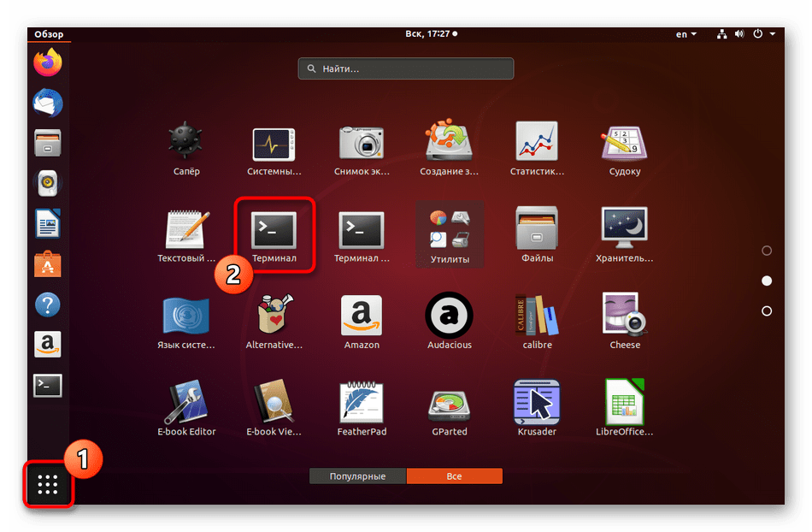Click the Найти search field
The height and width of the screenshot is (532, 812).
(x=406, y=68)
